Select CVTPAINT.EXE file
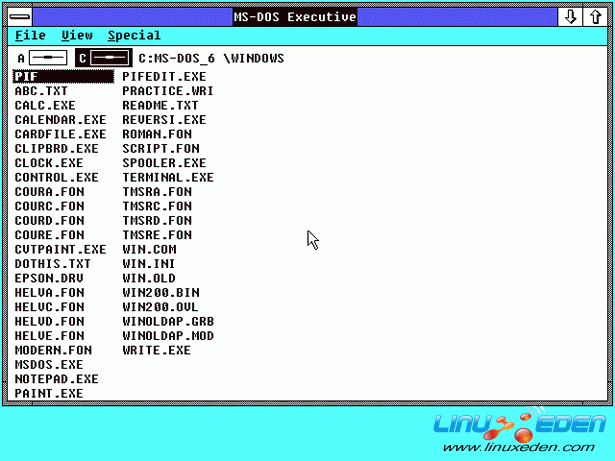 [60, 250]
